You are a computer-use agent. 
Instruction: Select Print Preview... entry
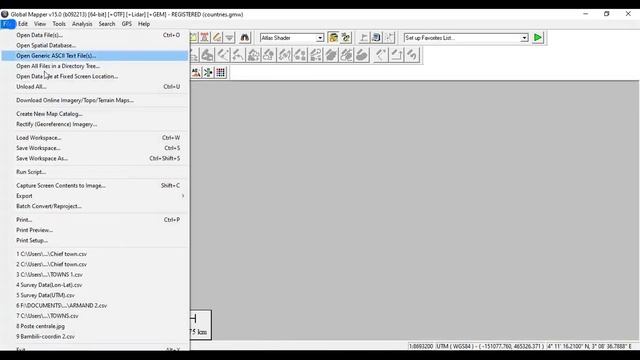click(95, 230)
